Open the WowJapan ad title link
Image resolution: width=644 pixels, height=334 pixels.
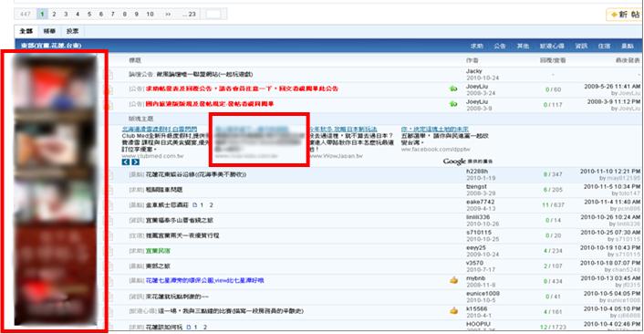tap(343, 129)
